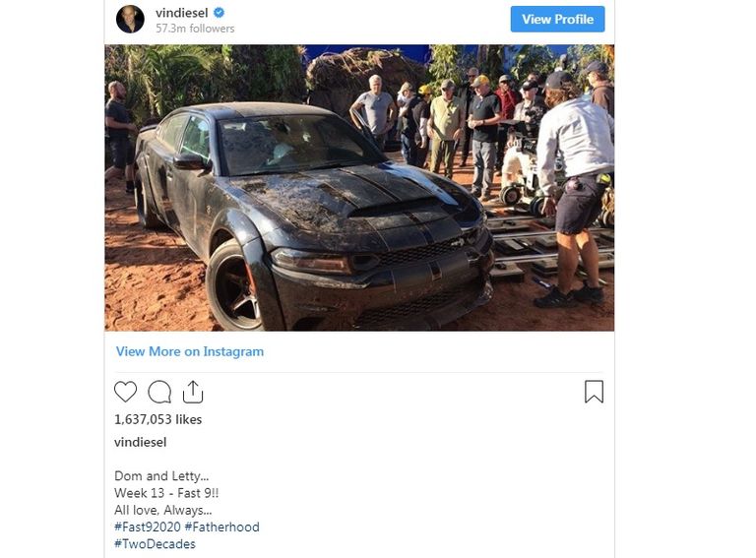Click the View Profile button
This screenshot has width=756, height=558.
point(557,20)
